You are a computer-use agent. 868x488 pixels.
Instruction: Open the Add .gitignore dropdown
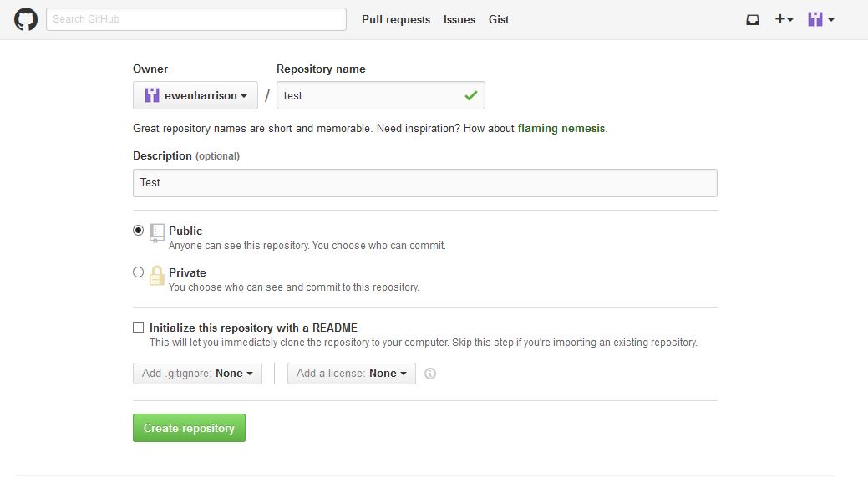click(198, 374)
